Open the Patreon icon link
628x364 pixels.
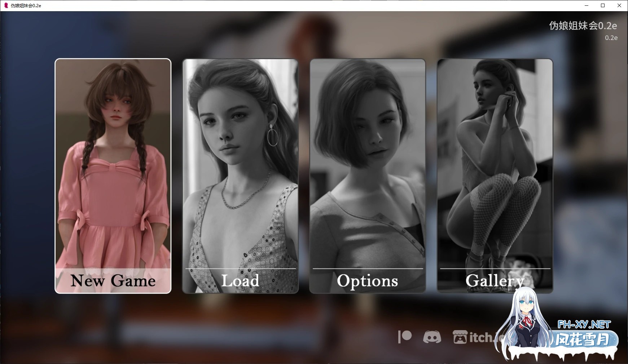(x=405, y=337)
